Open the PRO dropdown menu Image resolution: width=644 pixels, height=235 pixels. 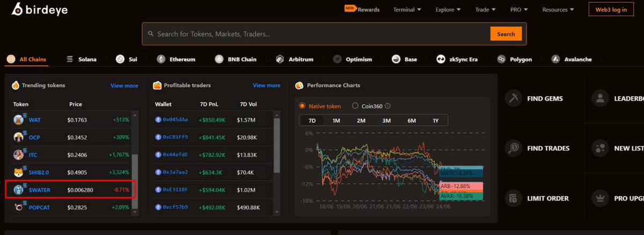pyautogui.click(x=519, y=9)
